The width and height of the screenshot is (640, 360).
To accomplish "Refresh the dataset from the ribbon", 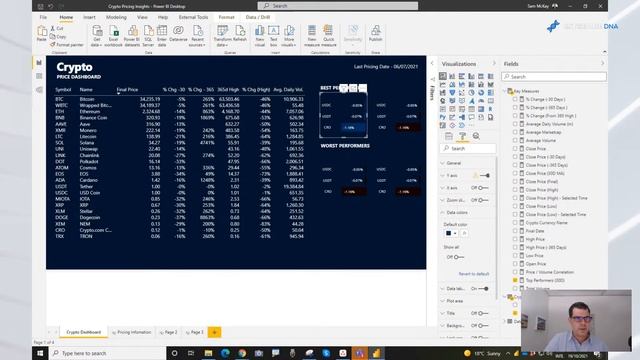I will coord(240,33).
